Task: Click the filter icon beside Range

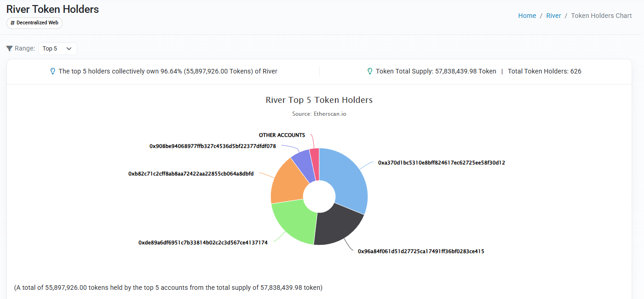Action: point(8,48)
